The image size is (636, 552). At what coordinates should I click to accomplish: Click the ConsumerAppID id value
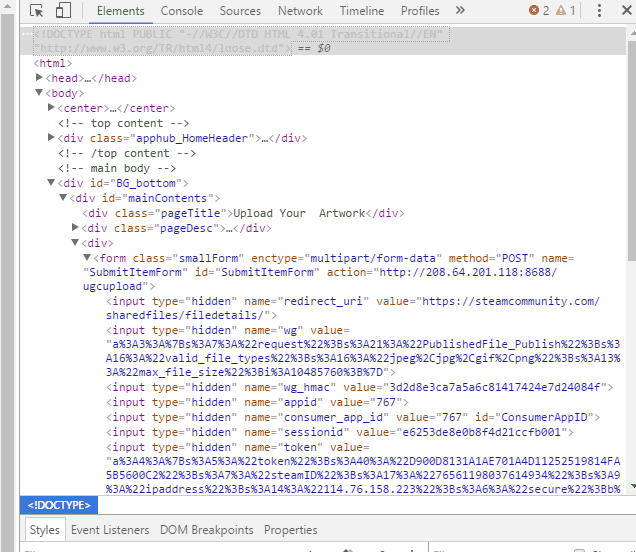click(x=544, y=417)
